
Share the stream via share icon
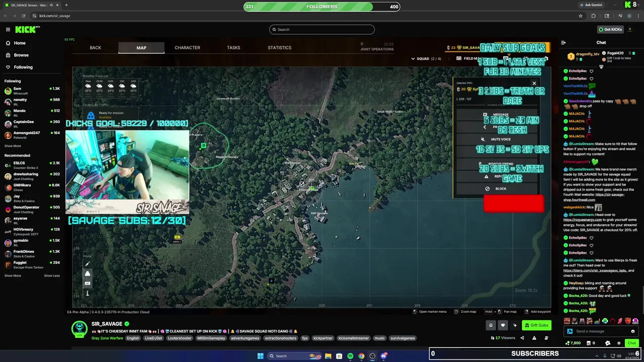522,338
